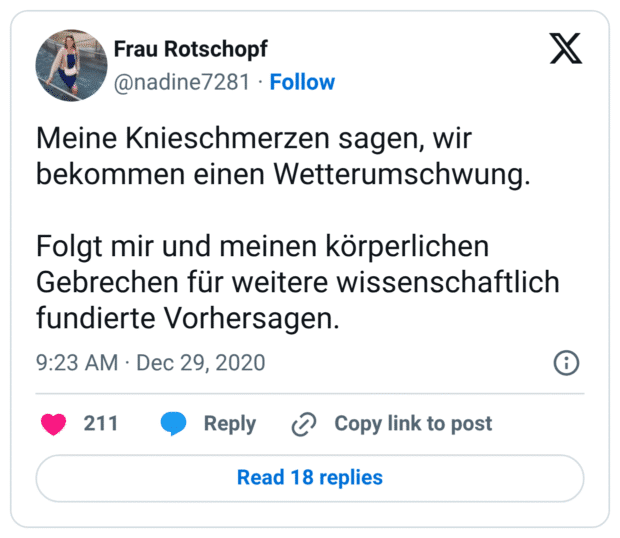Follow the @nadine7281 account
This screenshot has height=538, width=620.
tap(302, 82)
